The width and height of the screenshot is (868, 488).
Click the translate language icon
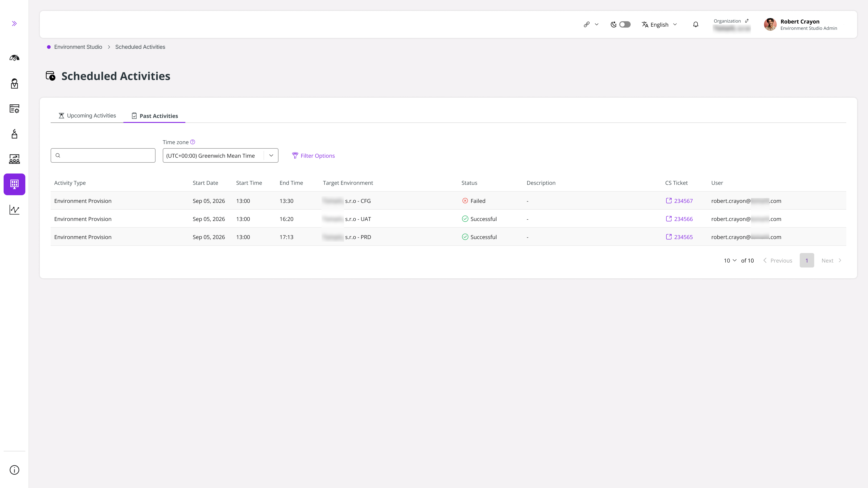[645, 24]
